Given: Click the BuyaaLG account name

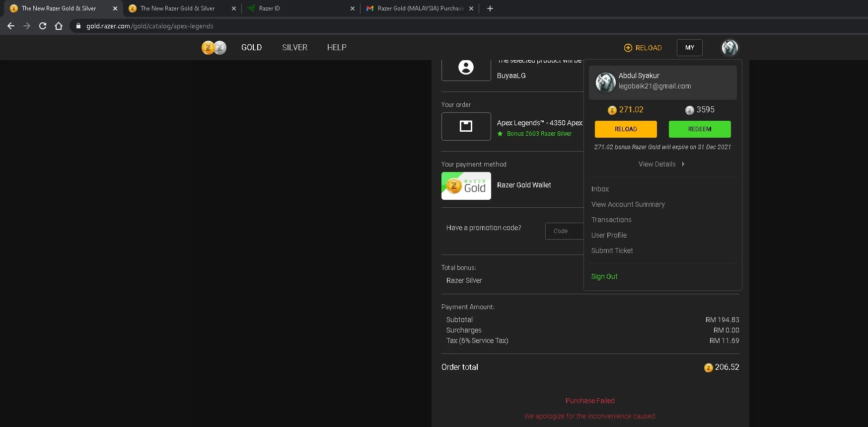Looking at the screenshot, I should (x=511, y=76).
